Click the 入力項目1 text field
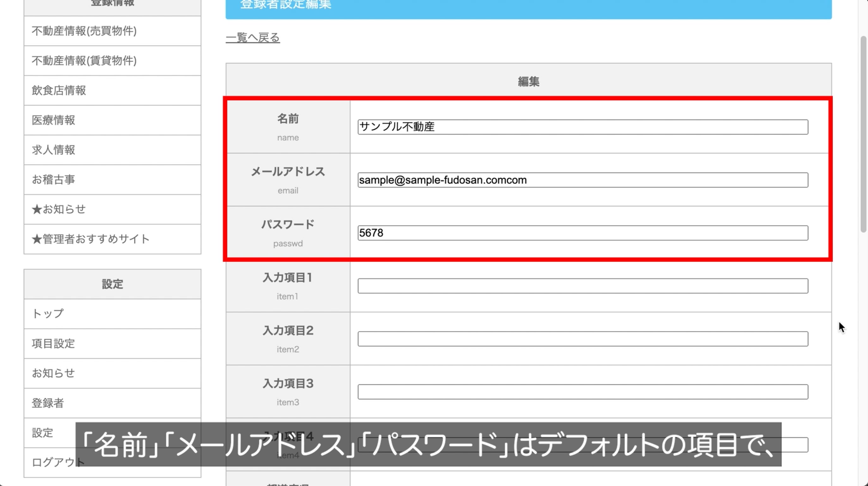868x486 pixels. pyautogui.click(x=582, y=286)
